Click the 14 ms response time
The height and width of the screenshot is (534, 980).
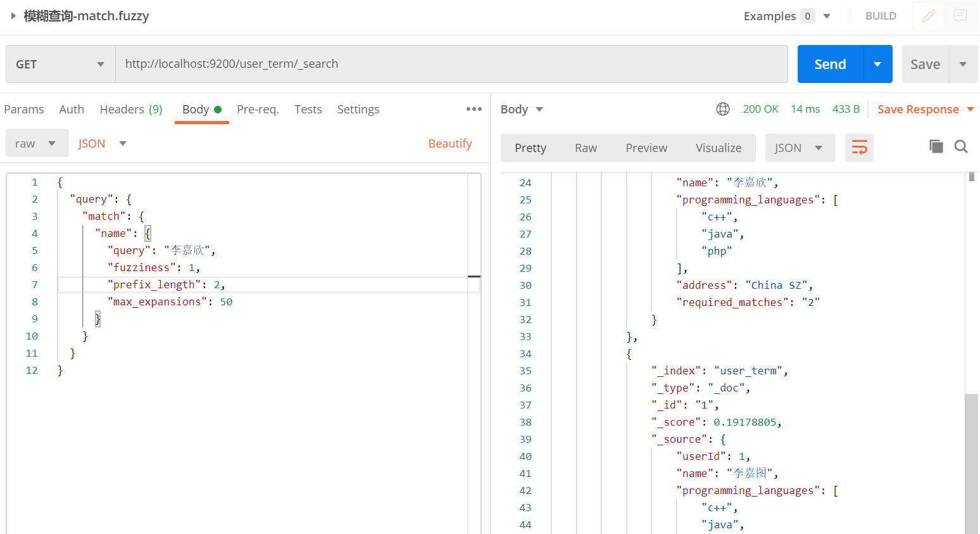pos(805,109)
